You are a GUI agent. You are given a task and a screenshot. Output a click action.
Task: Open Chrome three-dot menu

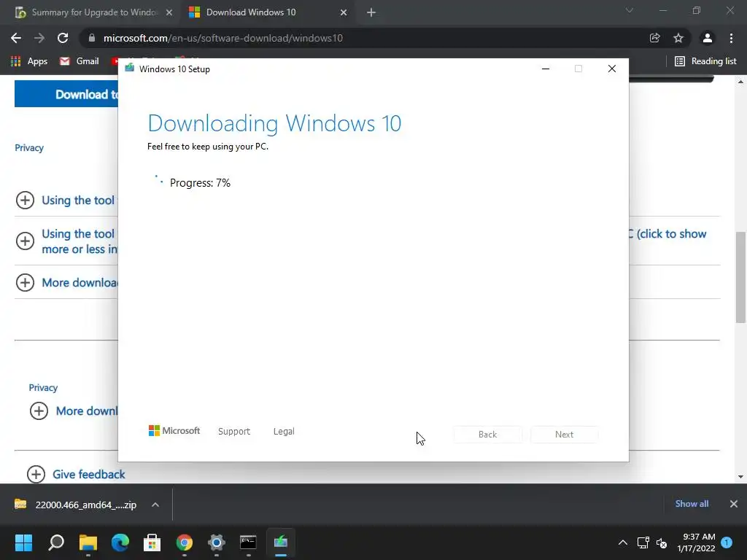click(x=731, y=38)
